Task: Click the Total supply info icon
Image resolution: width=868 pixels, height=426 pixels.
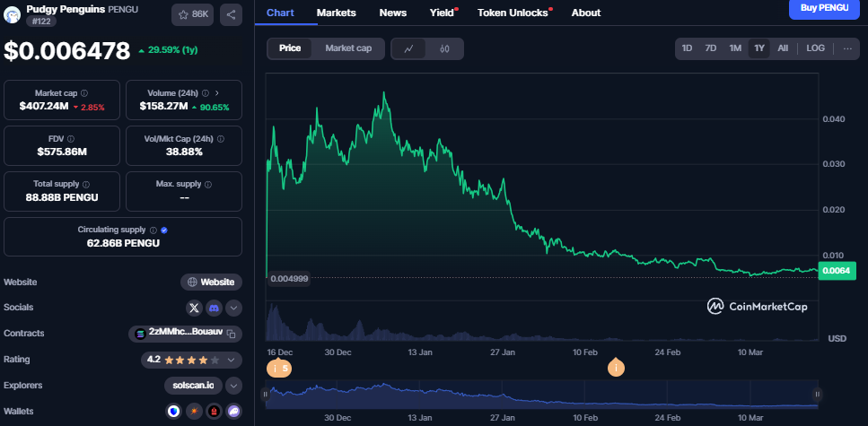Action: coord(86,184)
